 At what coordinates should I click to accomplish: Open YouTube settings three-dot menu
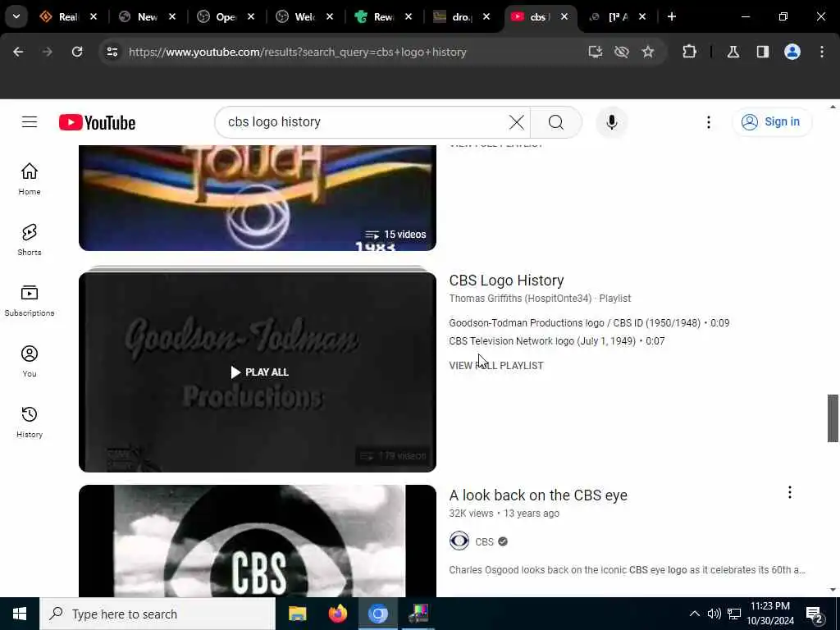click(708, 122)
